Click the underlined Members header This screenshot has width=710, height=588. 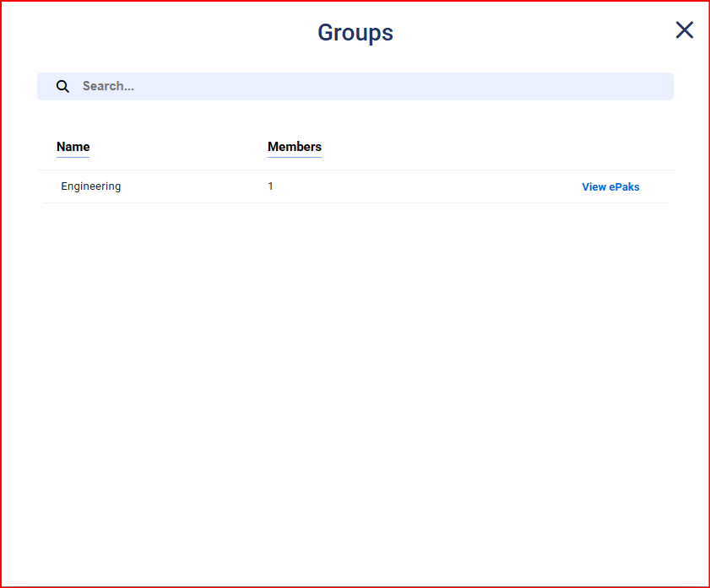[x=294, y=147]
